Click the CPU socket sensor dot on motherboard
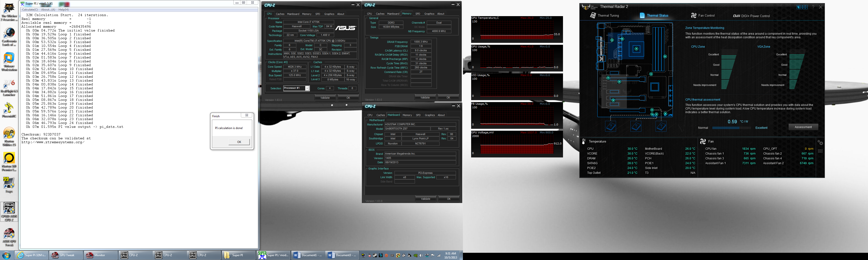This screenshot has width=868, height=260. point(636,49)
